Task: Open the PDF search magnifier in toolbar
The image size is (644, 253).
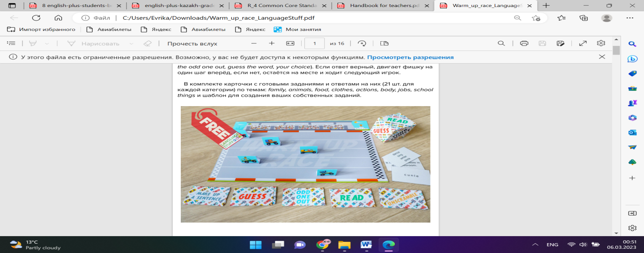Action: coord(501,43)
